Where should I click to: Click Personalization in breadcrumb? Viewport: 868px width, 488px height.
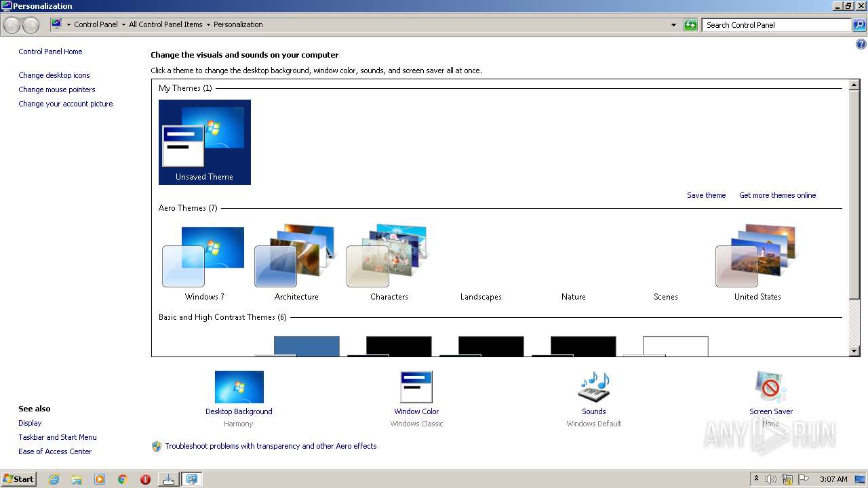coord(238,24)
